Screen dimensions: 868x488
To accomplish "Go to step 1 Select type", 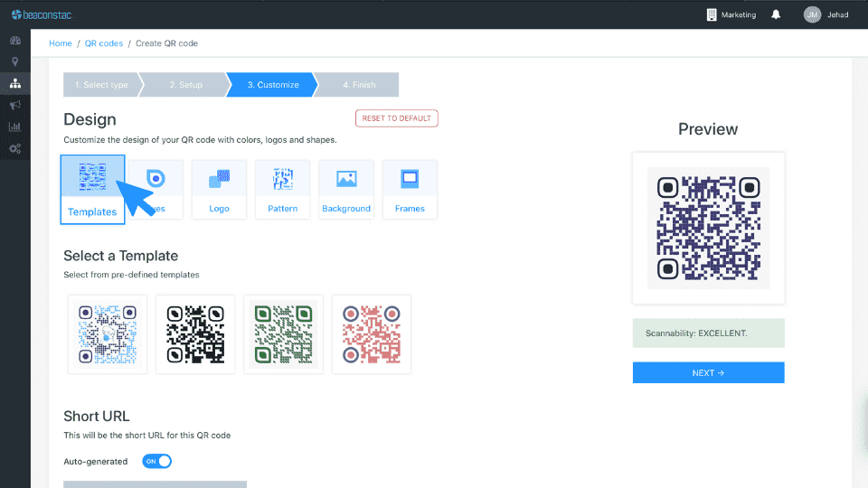I will tap(101, 85).
